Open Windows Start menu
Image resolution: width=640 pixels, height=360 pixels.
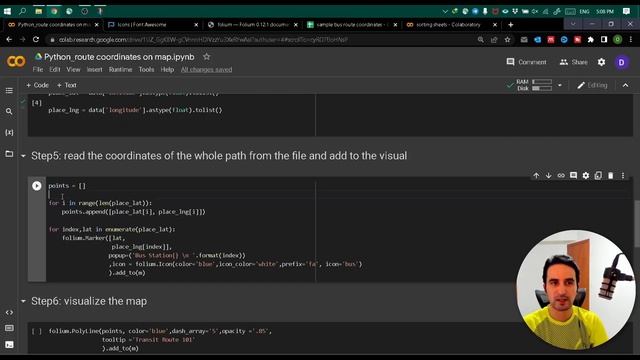tap(7, 11)
